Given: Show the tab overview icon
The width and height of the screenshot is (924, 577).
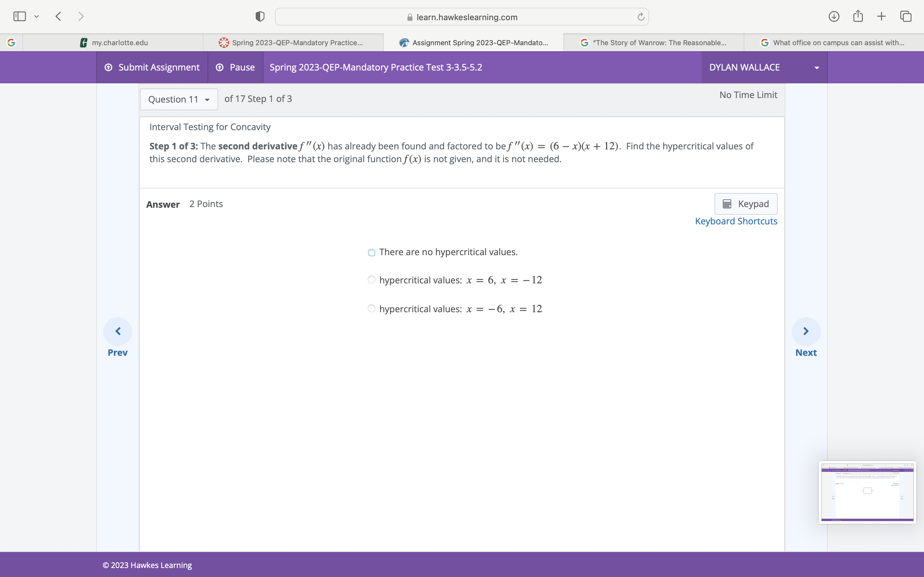Looking at the screenshot, I should pos(906,16).
